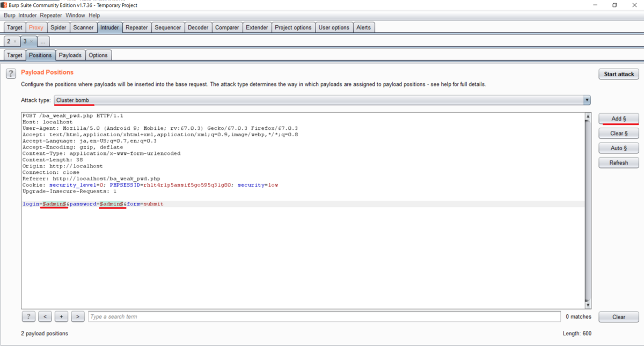The height and width of the screenshot is (346, 644).
Task: Click the password §admin§ payload position
Action: click(112, 204)
